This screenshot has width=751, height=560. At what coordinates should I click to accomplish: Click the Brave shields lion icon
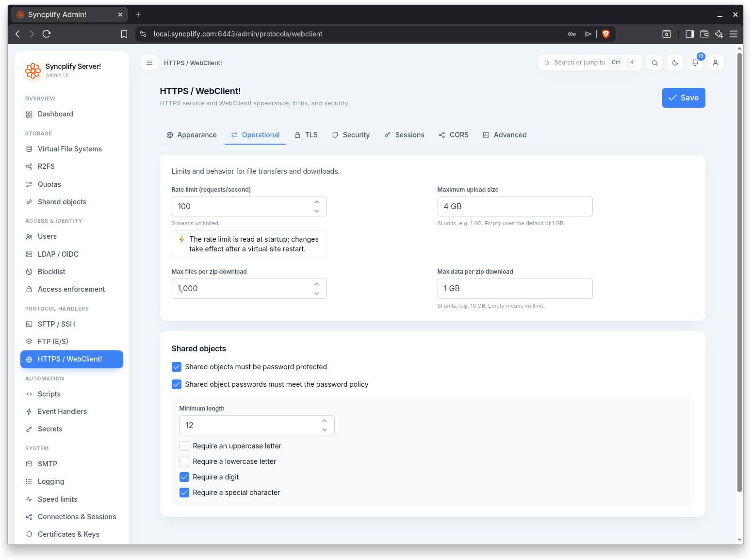(x=605, y=34)
